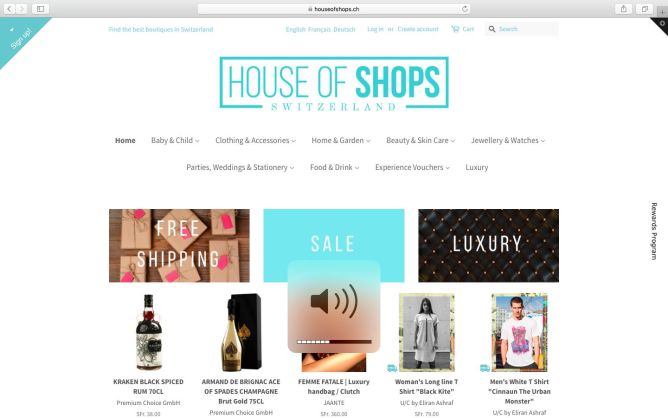Viewport: 668px width, 418px height.
Task: Expand Experience Vouchers menu
Action: click(x=412, y=167)
